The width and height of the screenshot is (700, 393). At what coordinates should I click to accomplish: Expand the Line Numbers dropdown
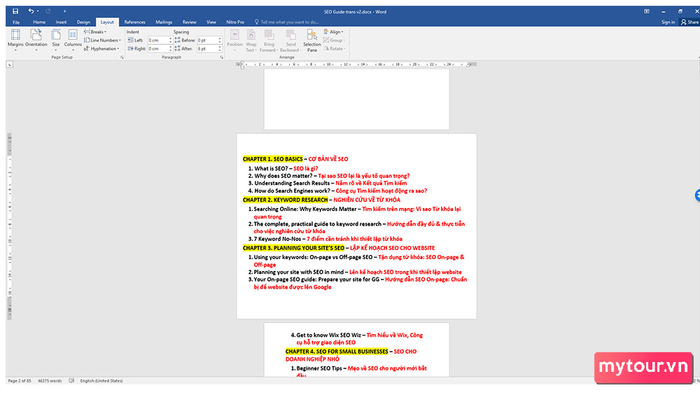[x=103, y=40]
